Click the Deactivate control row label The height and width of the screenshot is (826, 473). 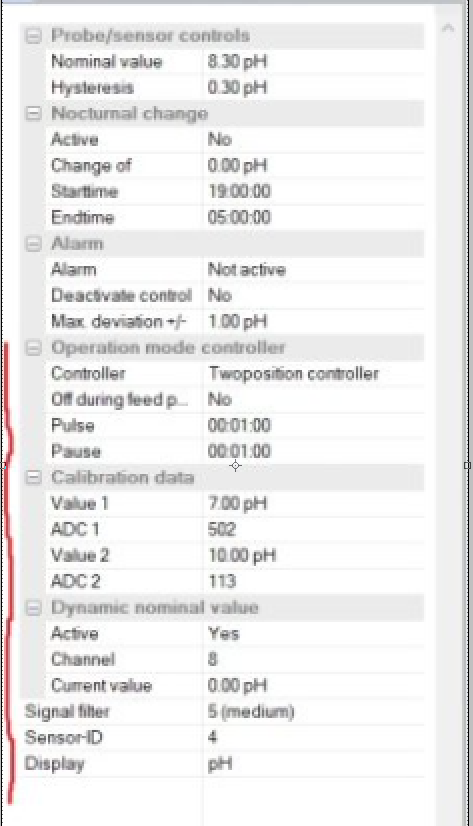coord(121,296)
